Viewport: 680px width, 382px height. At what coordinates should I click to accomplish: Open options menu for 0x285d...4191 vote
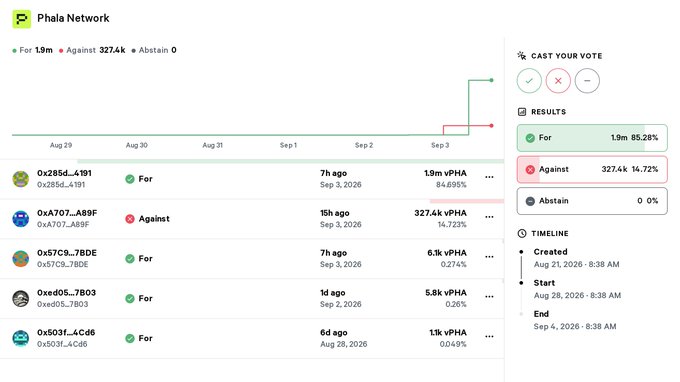point(489,177)
